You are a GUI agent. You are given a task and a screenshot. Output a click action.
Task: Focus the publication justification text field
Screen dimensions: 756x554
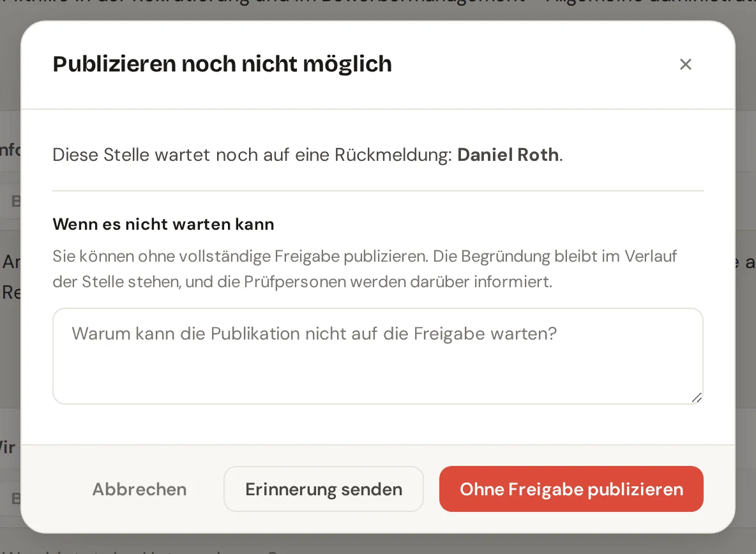point(377,356)
